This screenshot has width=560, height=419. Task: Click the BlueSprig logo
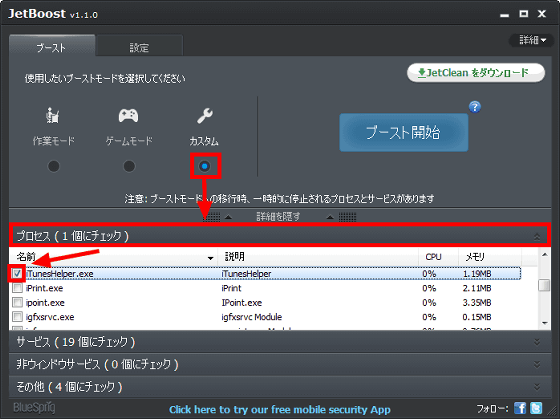click(34, 408)
